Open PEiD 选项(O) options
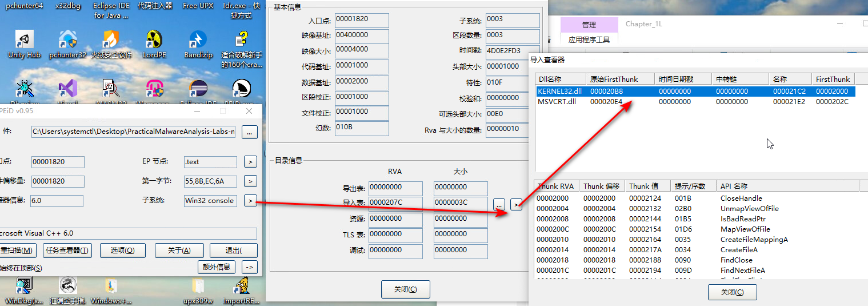Image resolution: width=868 pixels, height=306 pixels. point(123,251)
